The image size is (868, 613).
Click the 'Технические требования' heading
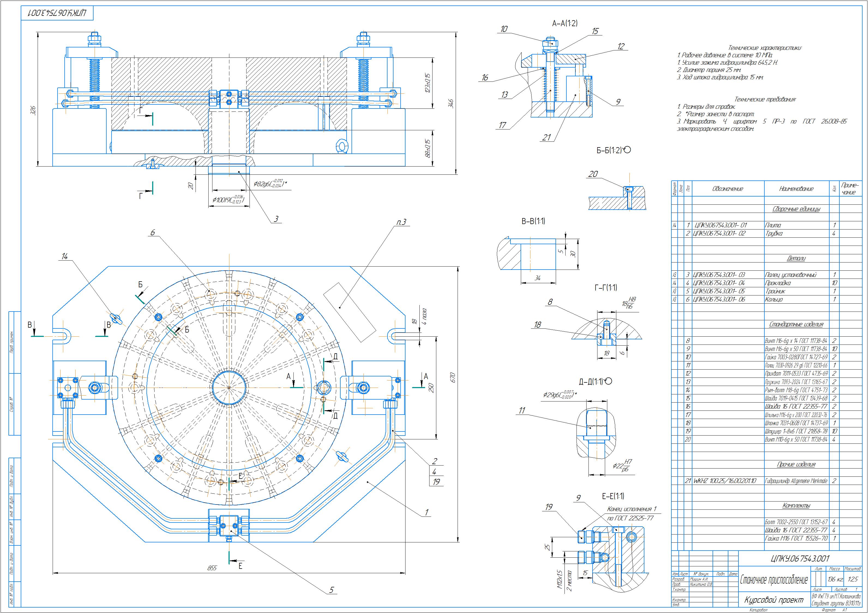(x=765, y=99)
